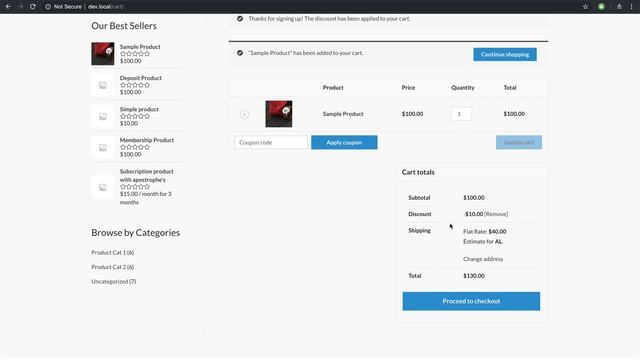Reload the page with the refresh icon

pyautogui.click(x=33, y=7)
